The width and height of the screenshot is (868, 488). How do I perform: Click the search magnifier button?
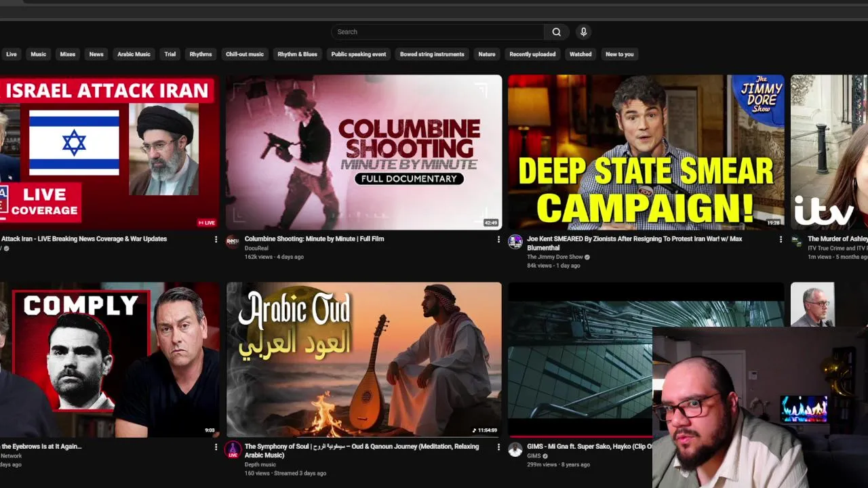pyautogui.click(x=556, y=32)
